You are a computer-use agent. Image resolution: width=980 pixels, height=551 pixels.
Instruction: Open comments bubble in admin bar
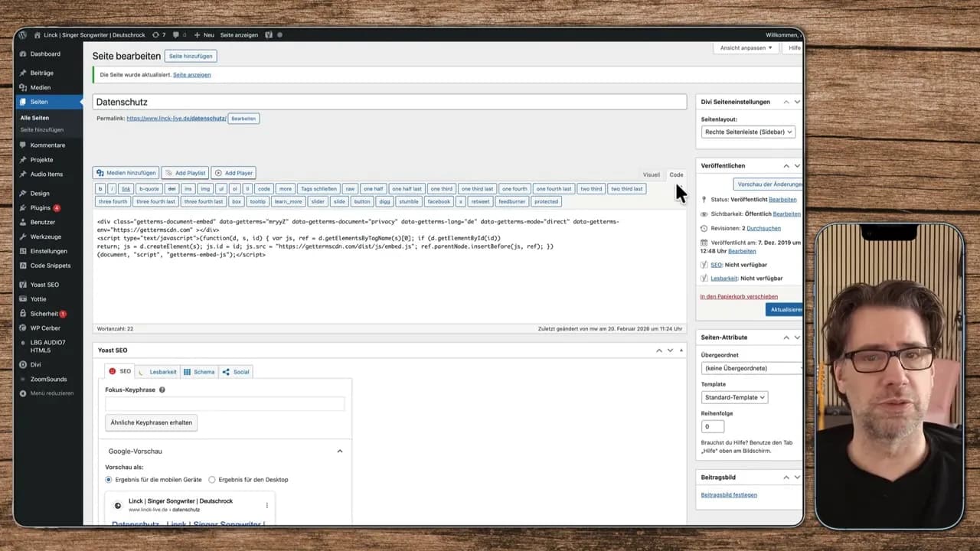tap(178, 35)
